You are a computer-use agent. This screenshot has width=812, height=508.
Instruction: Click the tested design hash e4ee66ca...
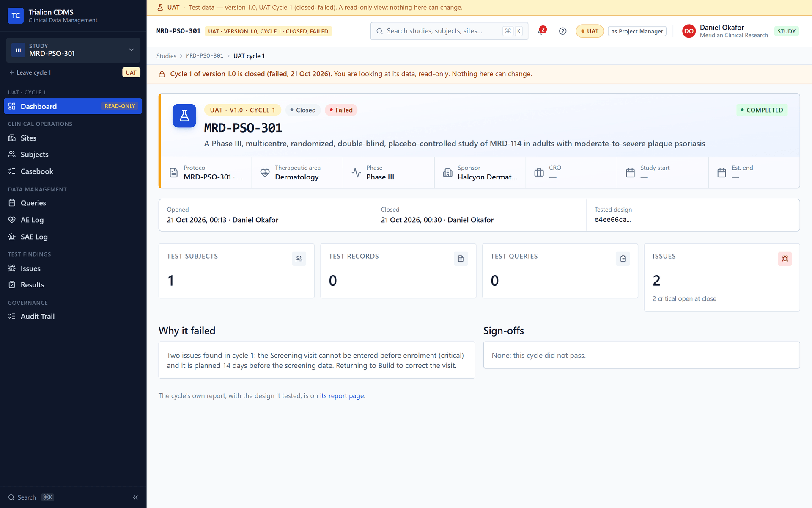click(612, 220)
